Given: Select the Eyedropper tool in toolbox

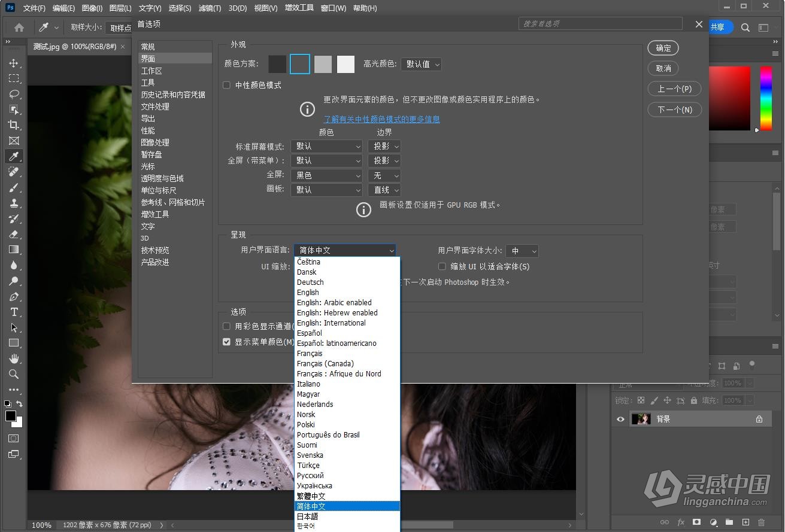Looking at the screenshot, I should (x=14, y=156).
